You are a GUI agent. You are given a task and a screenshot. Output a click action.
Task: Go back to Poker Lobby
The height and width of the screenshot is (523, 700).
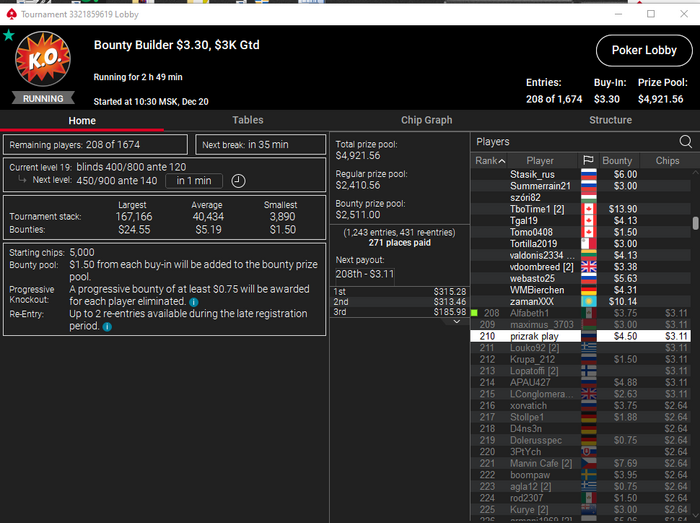pyautogui.click(x=644, y=50)
